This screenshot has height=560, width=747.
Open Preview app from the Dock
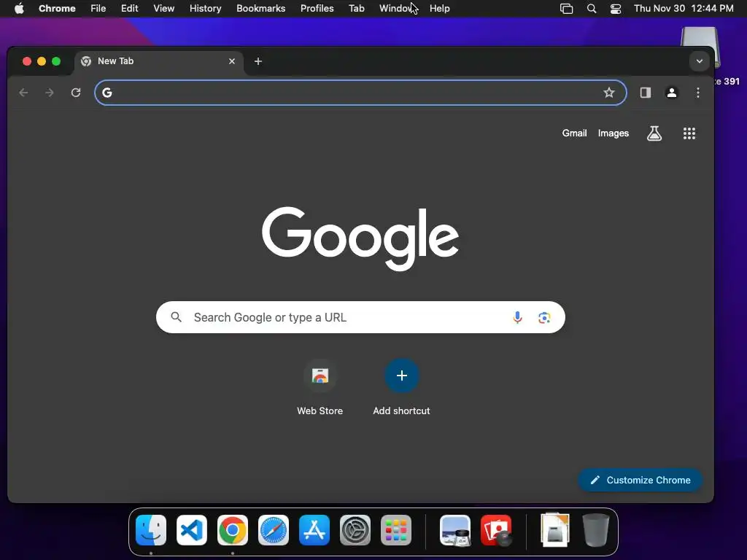455,530
